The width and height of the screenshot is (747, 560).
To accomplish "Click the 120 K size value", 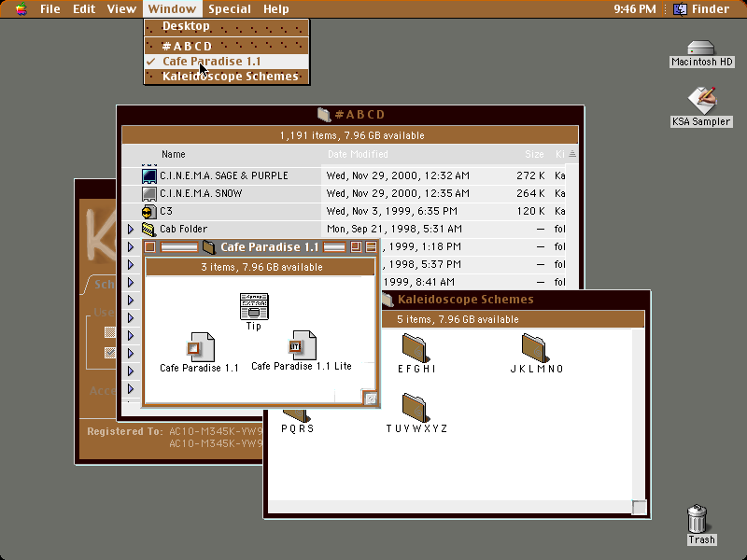I will tap(530, 212).
